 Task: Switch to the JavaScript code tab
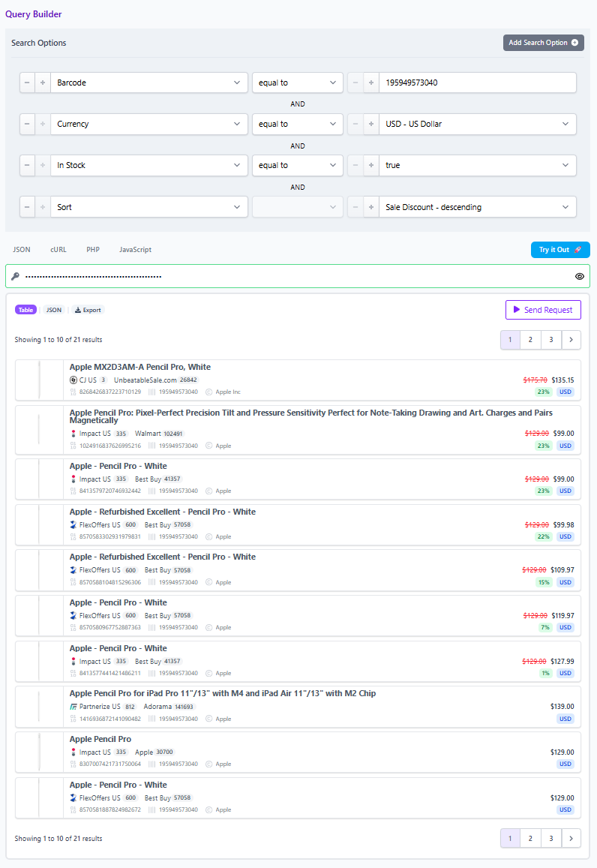[x=135, y=250]
